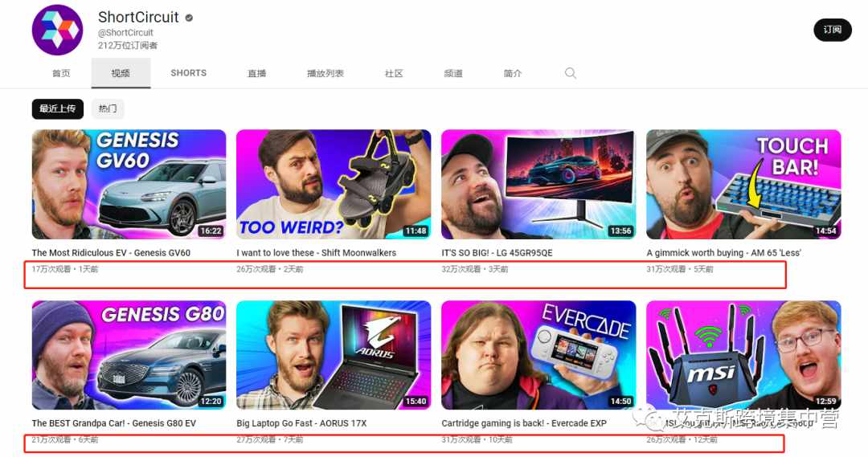868x457 pixels.
Task: Go to the 社区 community tab
Action: click(394, 73)
